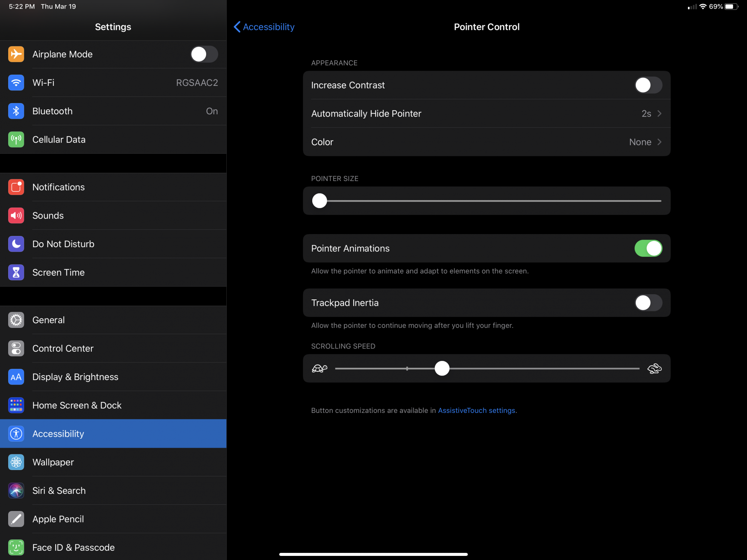Open the Wi-Fi RGSAAC2 network value
747x560 pixels.
click(x=197, y=83)
